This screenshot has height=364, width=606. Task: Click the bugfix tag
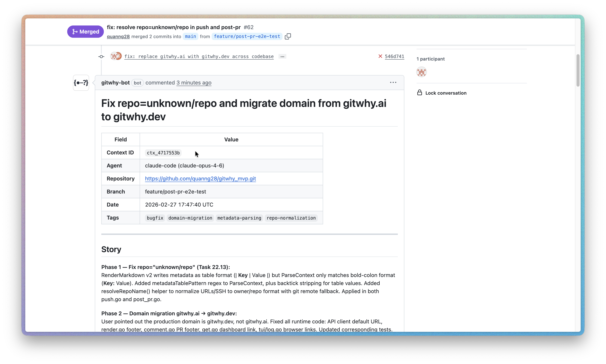click(155, 218)
